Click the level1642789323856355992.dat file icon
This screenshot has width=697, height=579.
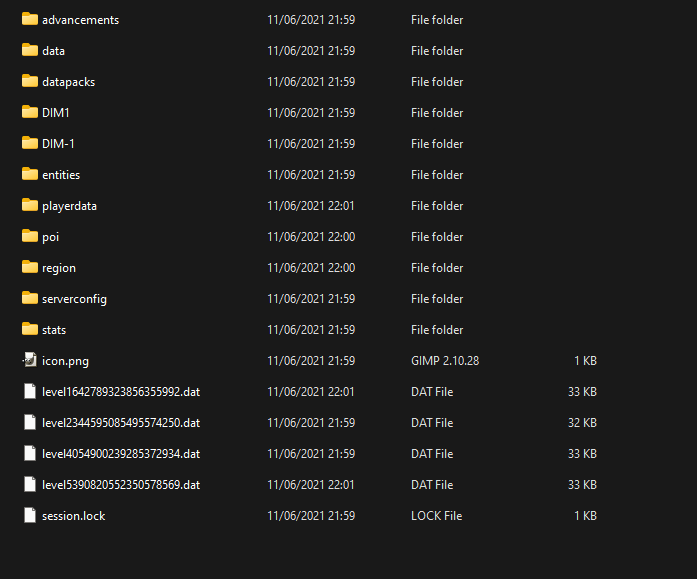pos(29,392)
